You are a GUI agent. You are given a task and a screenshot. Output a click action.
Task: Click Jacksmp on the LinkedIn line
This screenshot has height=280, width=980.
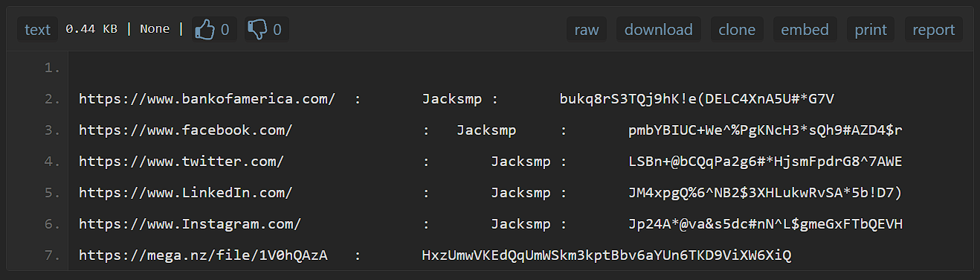point(520,193)
